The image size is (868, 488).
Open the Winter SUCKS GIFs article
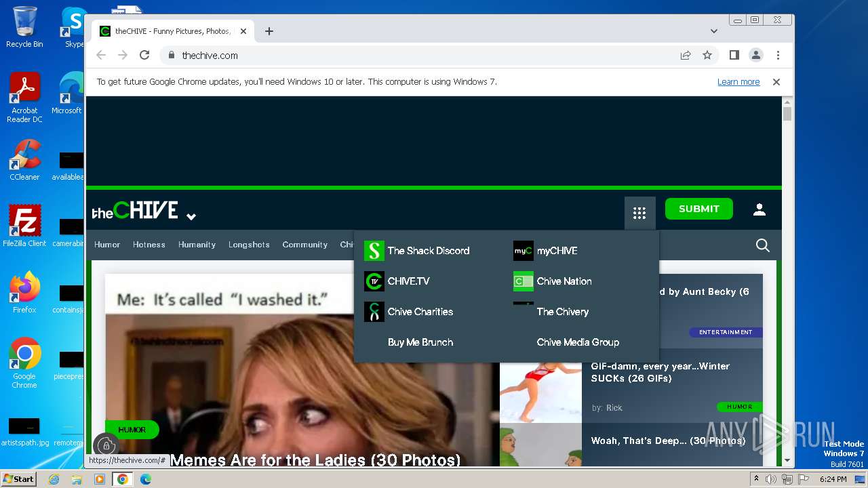pyautogui.click(x=660, y=372)
